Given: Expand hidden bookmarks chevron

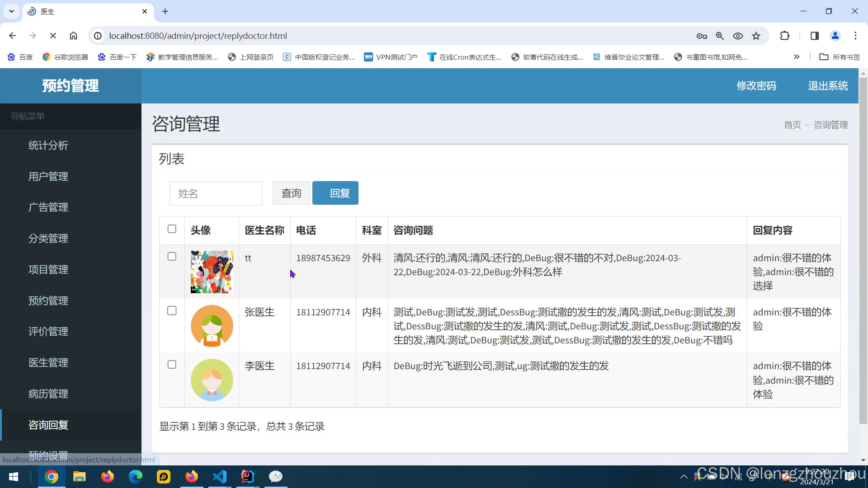Looking at the screenshot, I should click(797, 57).
